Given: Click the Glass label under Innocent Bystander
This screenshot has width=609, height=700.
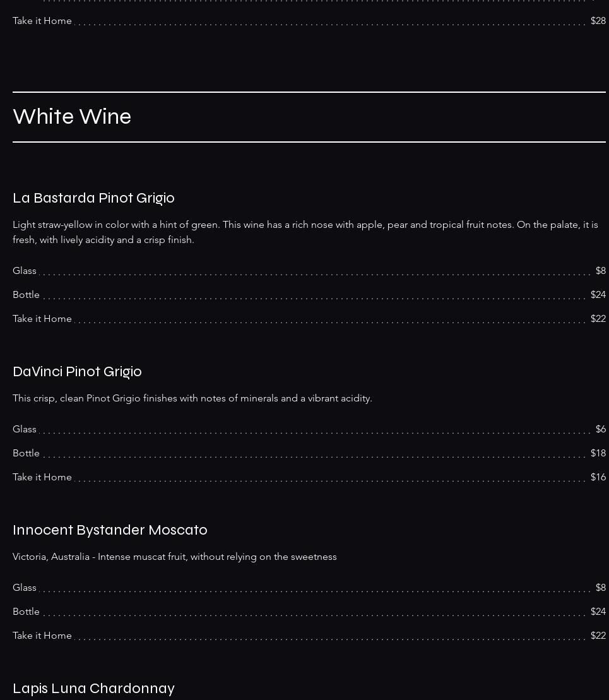Looking at the screenshot, I should pyautogui.click(x=25, y=588).
